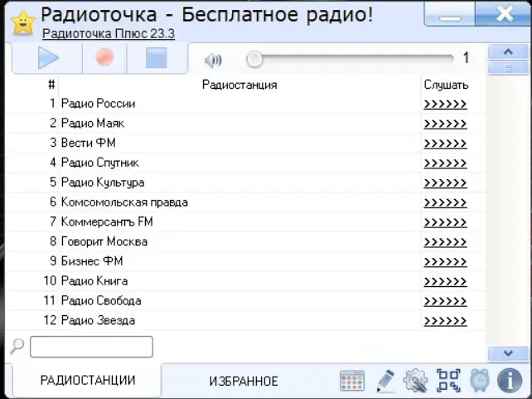Click the magnifier search icon
This screenshot has height=399, width=532.
pyautogui.click(x=17, y=347)
